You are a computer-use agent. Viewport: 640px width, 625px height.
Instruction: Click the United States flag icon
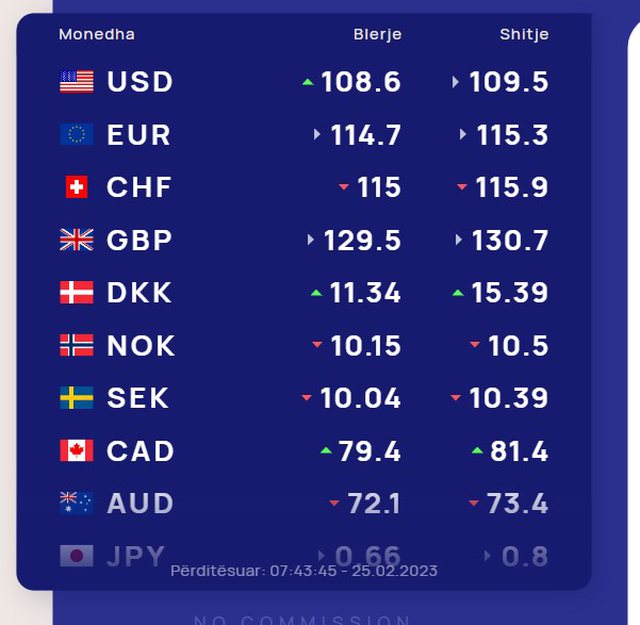(76, 82)
